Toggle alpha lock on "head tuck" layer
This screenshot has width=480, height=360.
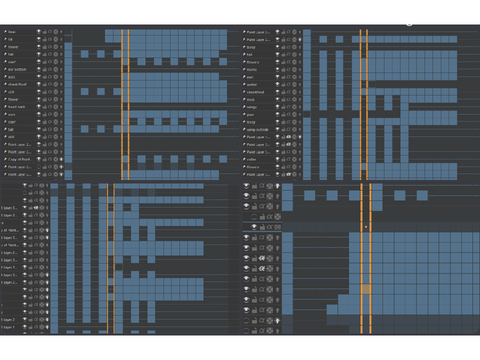click(56, 107)
